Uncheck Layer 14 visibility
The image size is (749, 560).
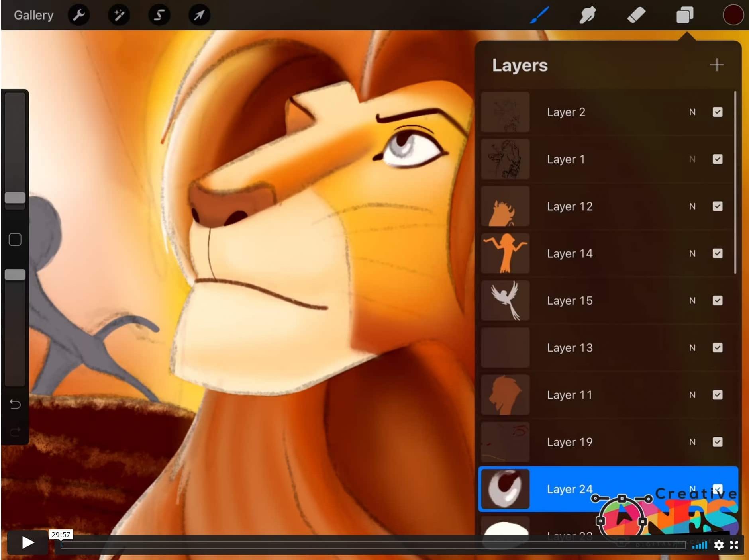(x=717, y=254)
